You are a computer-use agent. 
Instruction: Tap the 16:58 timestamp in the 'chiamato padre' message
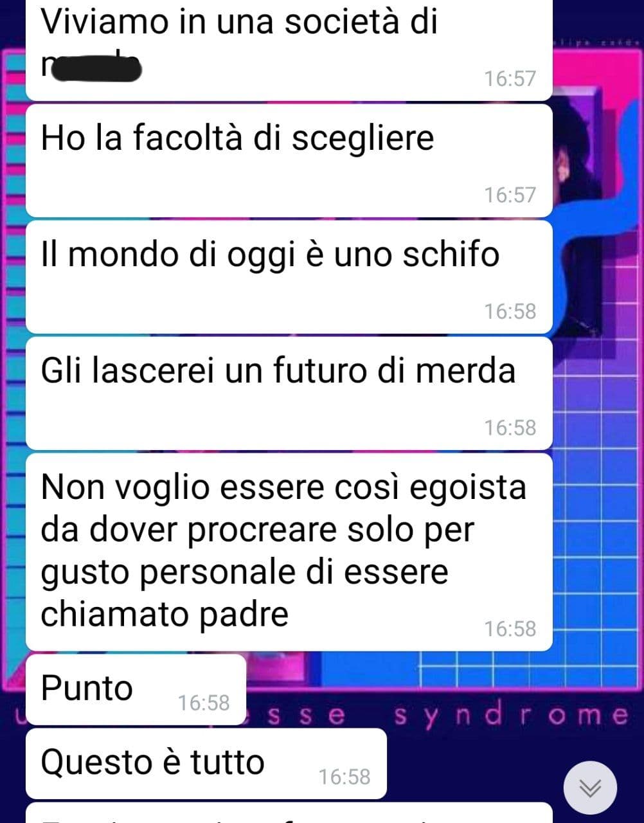(510, 629)
